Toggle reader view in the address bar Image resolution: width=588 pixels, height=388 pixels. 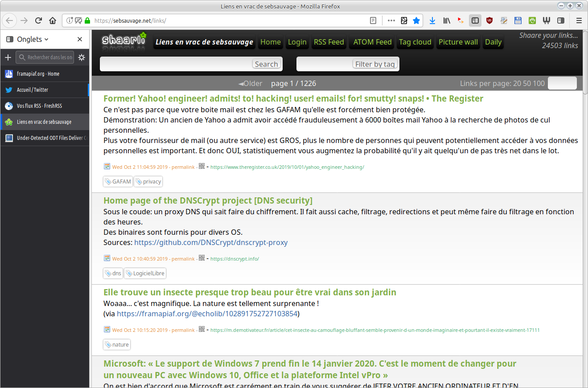tap(373, 20)
